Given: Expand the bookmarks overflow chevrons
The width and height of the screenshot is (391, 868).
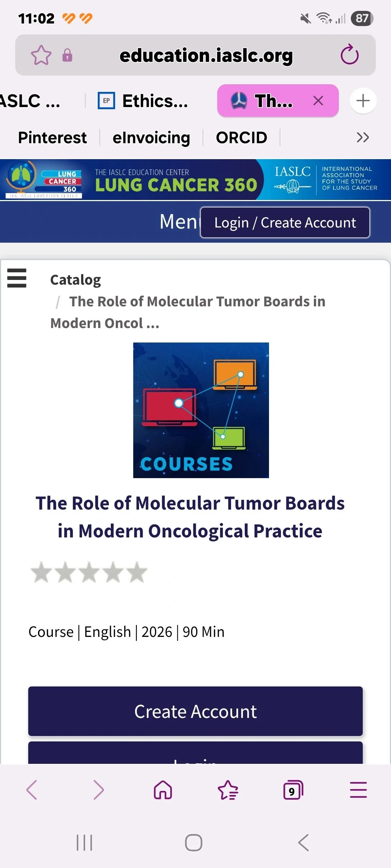Looking at the screenshot, I should click(362, 137).
